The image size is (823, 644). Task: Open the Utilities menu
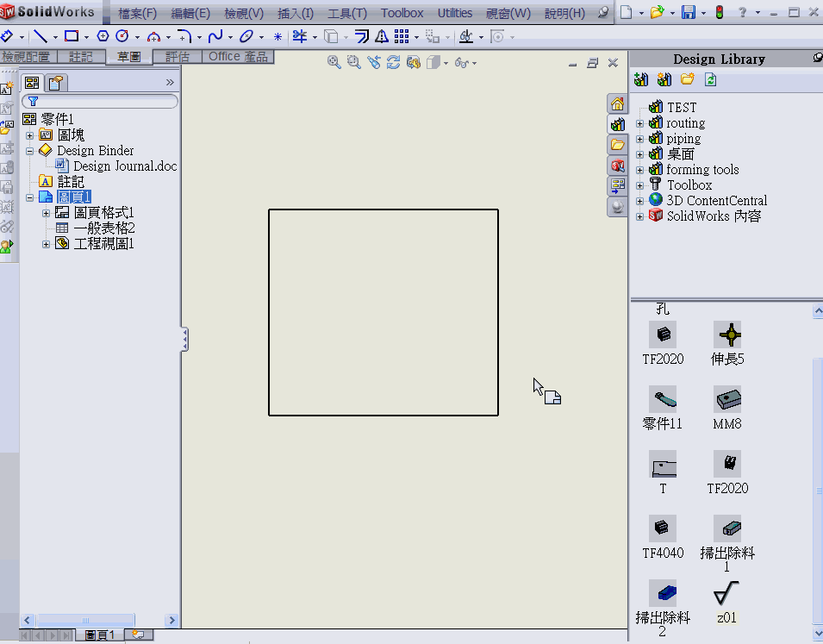pos(455,13)
